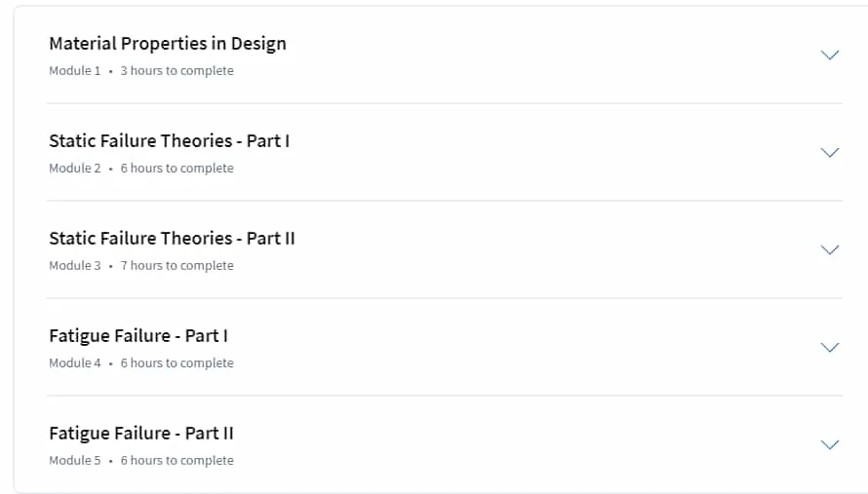868x494 pixels.
Task: Select Module 4's 6 hours to complete text
Action: [178, 362]
